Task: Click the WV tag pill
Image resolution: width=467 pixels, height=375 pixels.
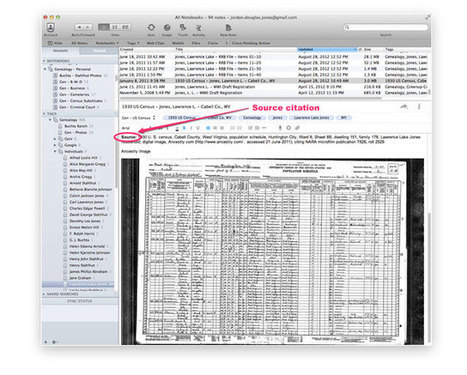Action: click(x=343, y=118)
